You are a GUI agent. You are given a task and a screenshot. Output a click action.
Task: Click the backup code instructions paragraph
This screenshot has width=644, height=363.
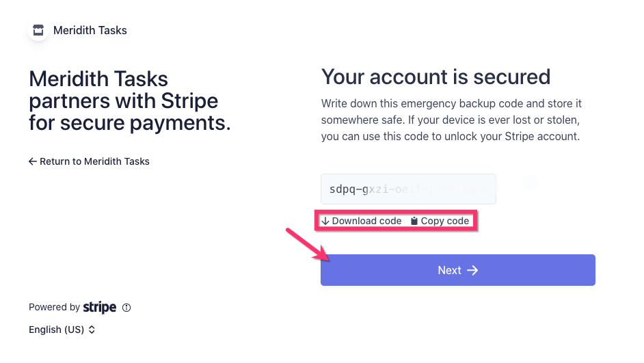pyautogui.click(x=451, y=120)
